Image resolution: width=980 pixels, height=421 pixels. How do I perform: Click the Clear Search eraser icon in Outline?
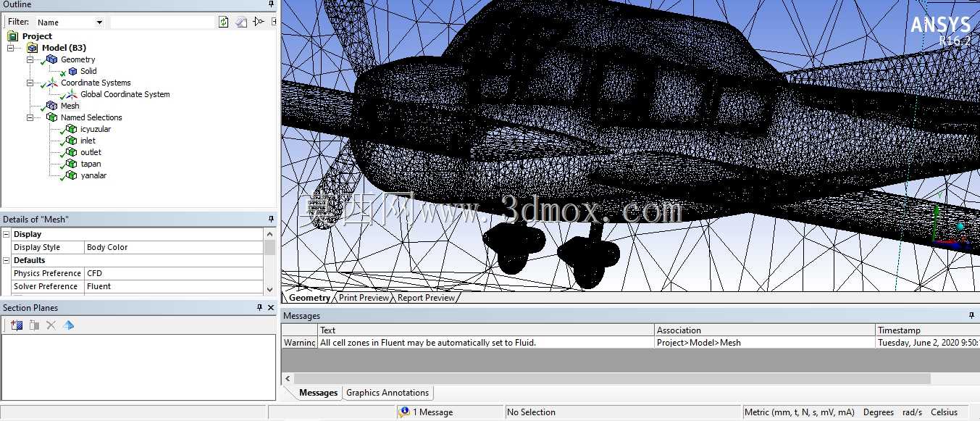pos(241,22)
